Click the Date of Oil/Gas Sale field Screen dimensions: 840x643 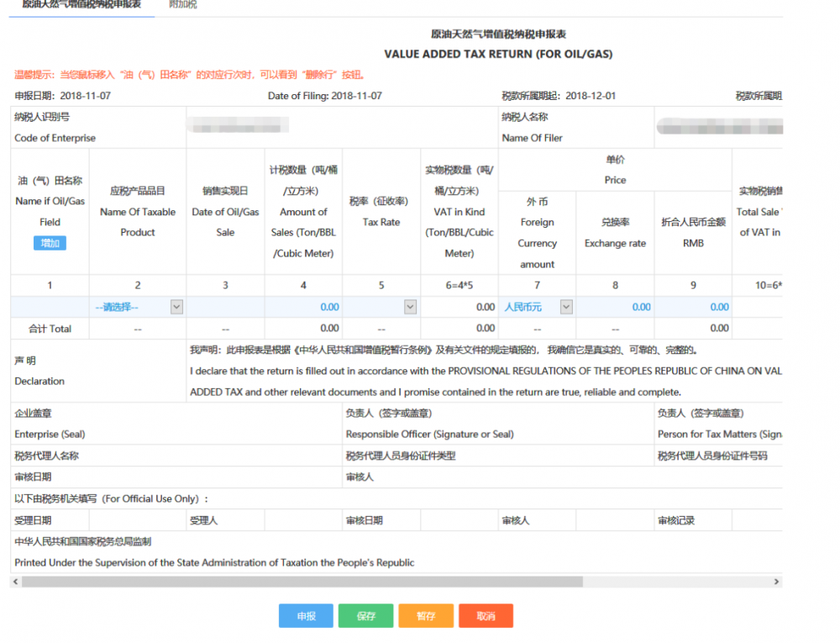225,308
